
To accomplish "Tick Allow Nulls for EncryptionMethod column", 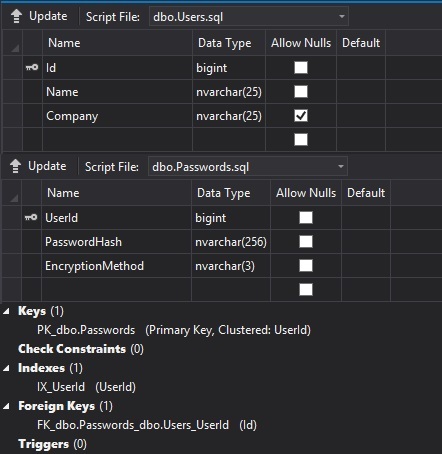I will 306,266.
